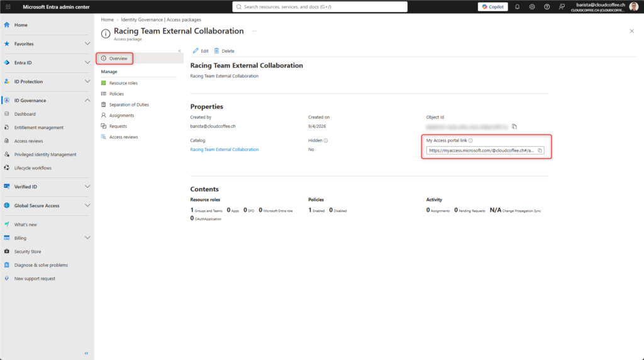The width and height of the screenshot is (644, 360).
Task: Expand the Verified ID section
Action: (87, 186)
